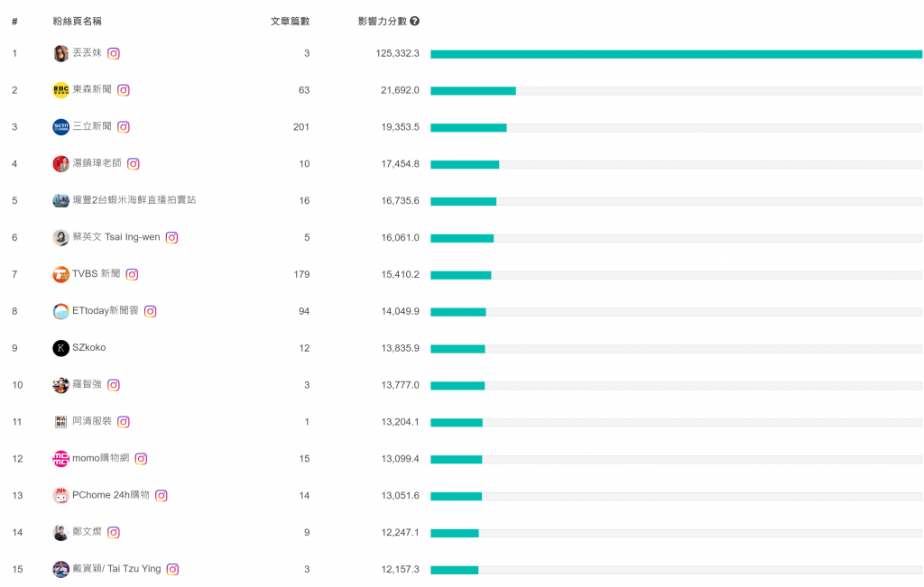This screenshot has width=924, height=587.
Task: Open Instagram icon beside 羅智強
Action: pyautogui.click(x=114, y=385)
